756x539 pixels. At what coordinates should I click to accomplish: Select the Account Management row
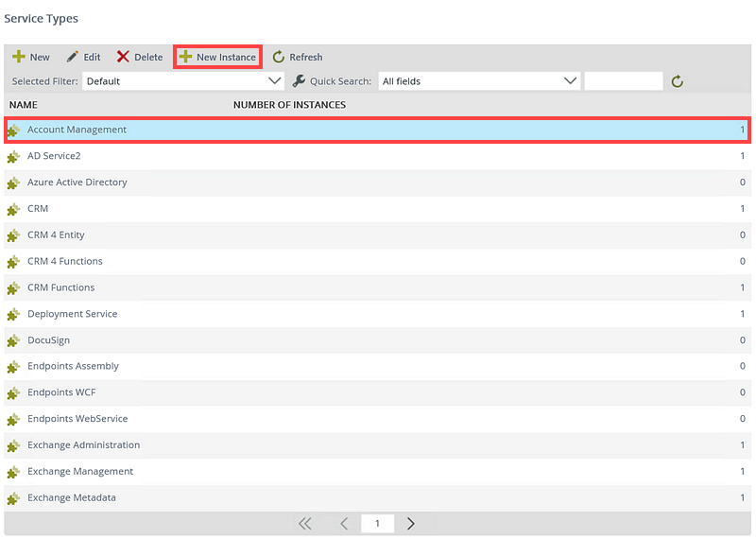point(377,130)
